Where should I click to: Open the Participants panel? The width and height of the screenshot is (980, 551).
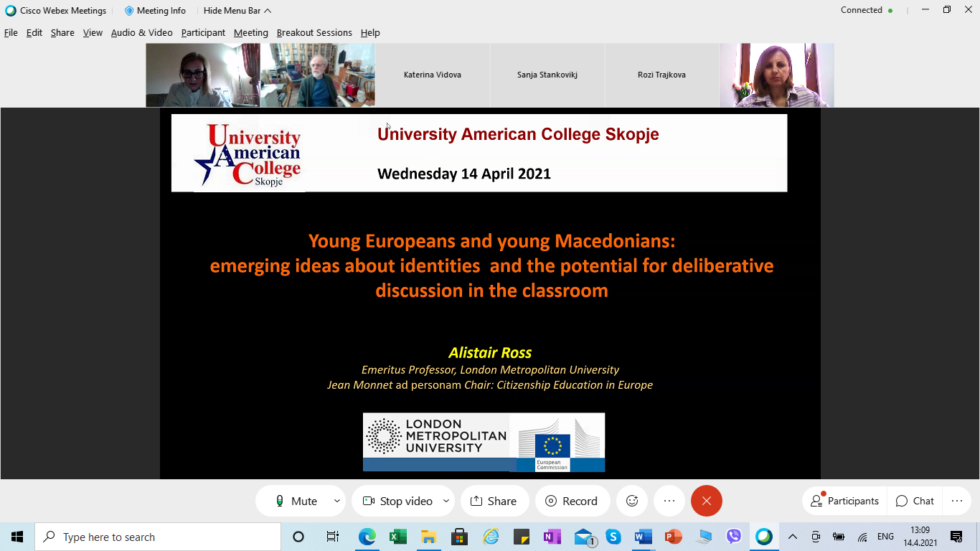(x=844, y=501)
